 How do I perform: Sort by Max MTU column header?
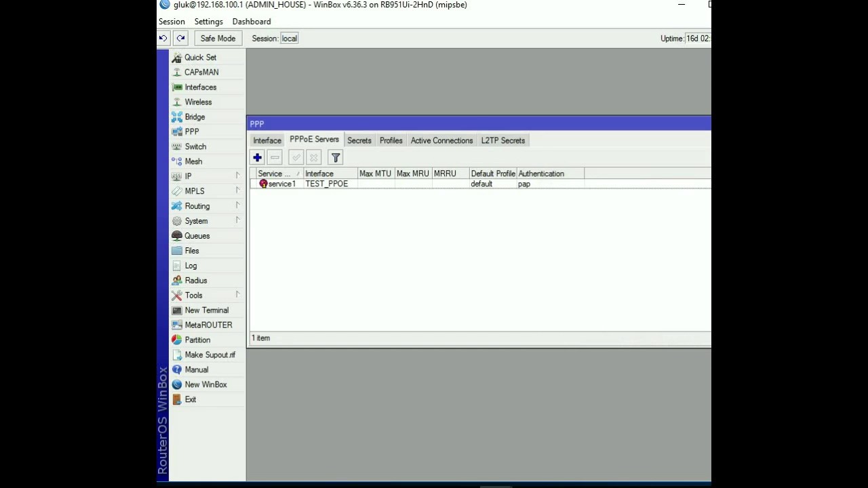click(x=376, y=174)
